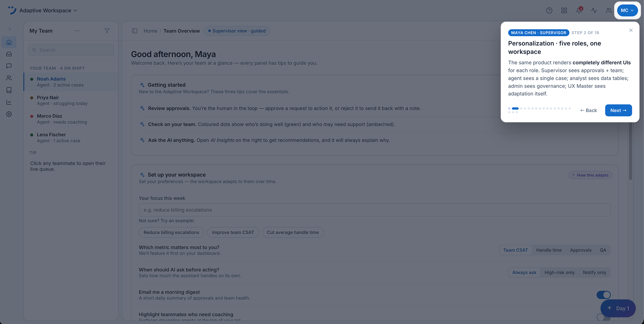Open the analytics chart icon in sidebar
This screenshot has height=324, width=644.
(9, 102)
